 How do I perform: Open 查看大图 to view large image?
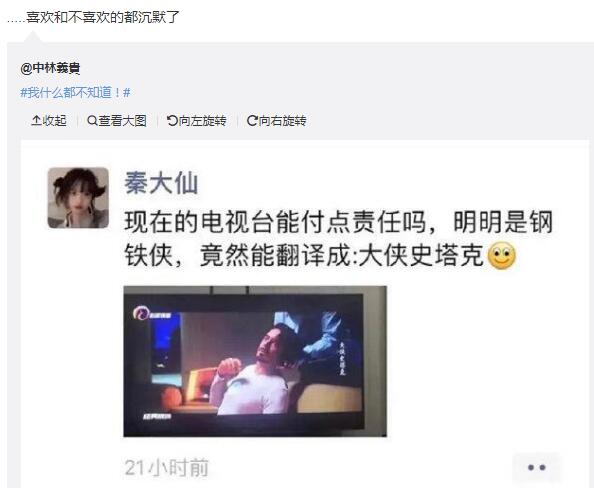point(117,121)
